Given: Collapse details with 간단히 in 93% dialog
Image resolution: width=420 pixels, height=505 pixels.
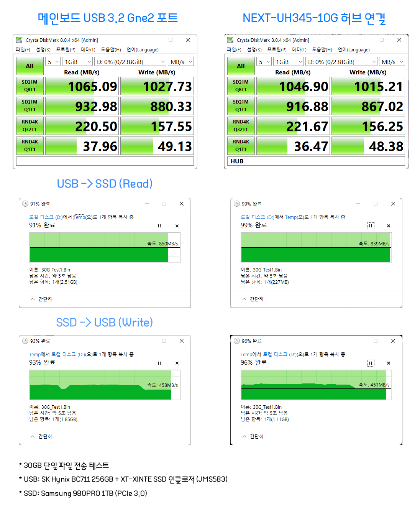Looking at the screenshot, I should [x=41, y=436].
